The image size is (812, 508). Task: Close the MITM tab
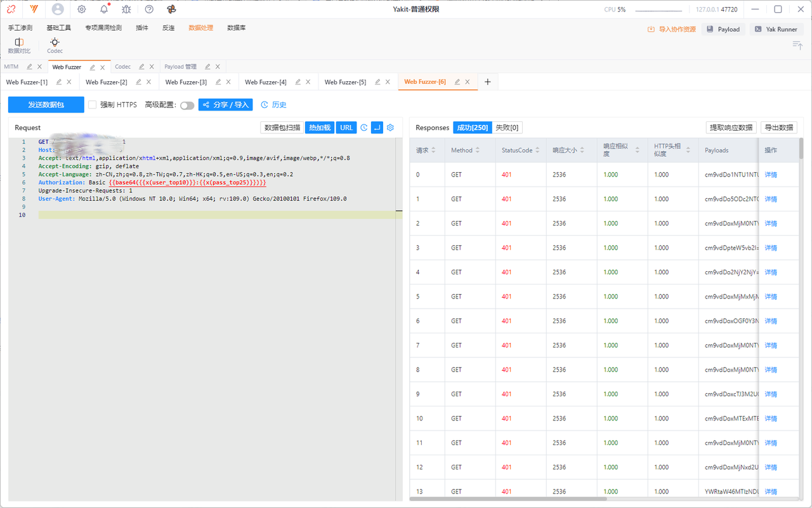click(x=40, y=67)
